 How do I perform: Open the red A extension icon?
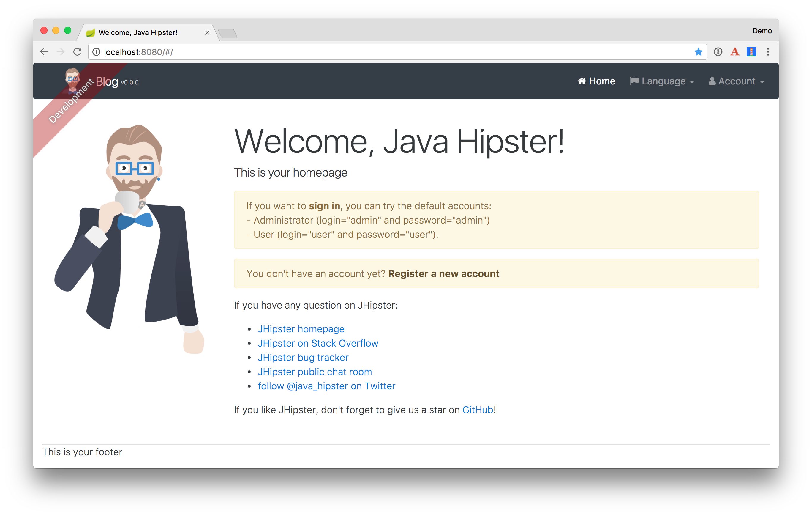click(x=735, y=52)
